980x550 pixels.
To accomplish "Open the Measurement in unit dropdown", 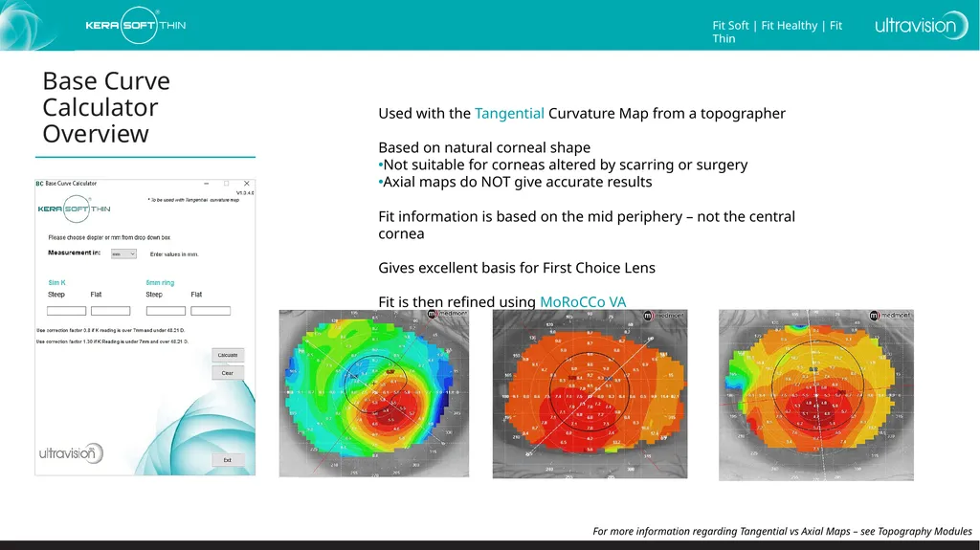I will click(123, 253).
